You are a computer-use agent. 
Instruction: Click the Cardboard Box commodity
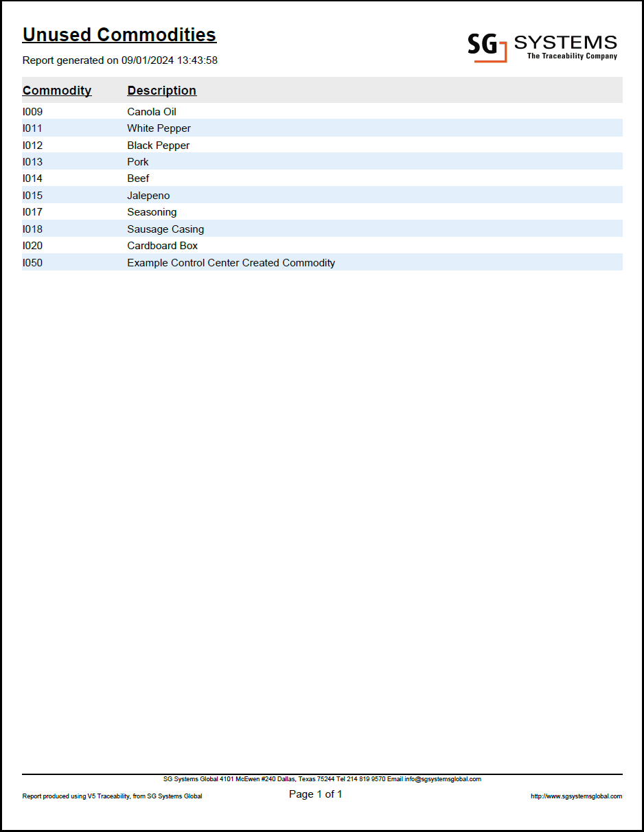162,245
